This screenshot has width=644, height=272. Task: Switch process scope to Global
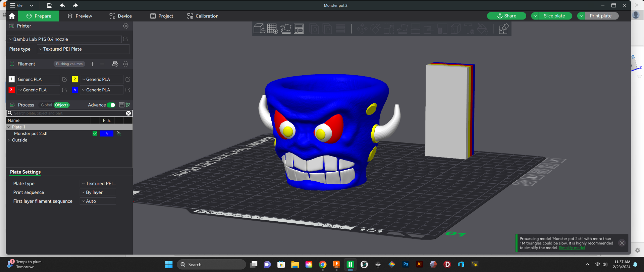pos(46,105)
